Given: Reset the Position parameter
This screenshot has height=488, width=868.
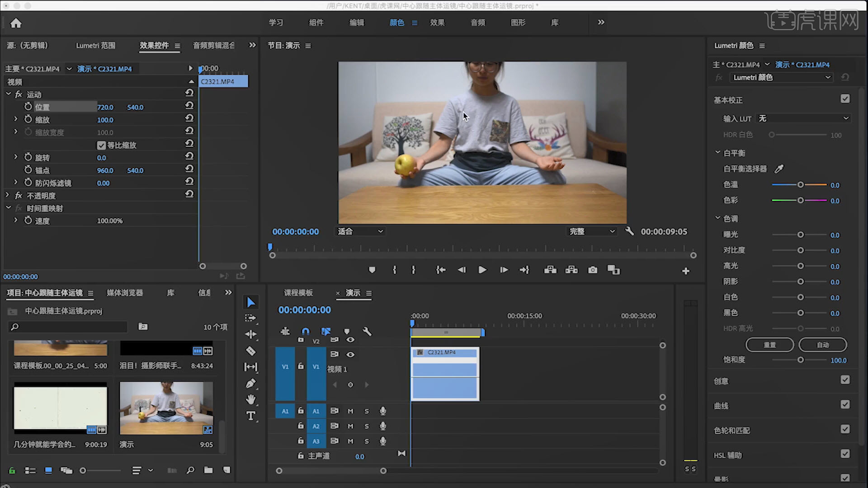Looking at the screenshot, I should 189,106.
